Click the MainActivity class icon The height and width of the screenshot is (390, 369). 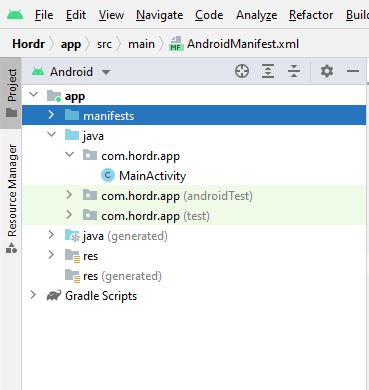click(108, 175)
